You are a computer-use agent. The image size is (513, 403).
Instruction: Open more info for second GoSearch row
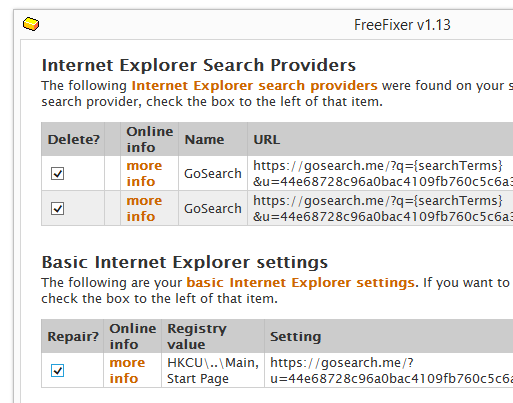click(144, 208)
